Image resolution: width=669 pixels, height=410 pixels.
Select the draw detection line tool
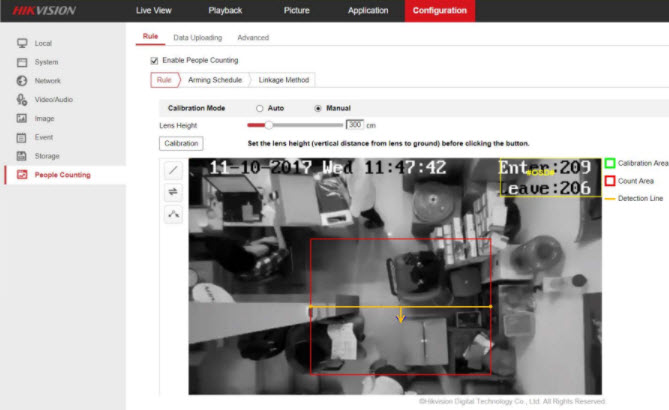click(173, 171)
